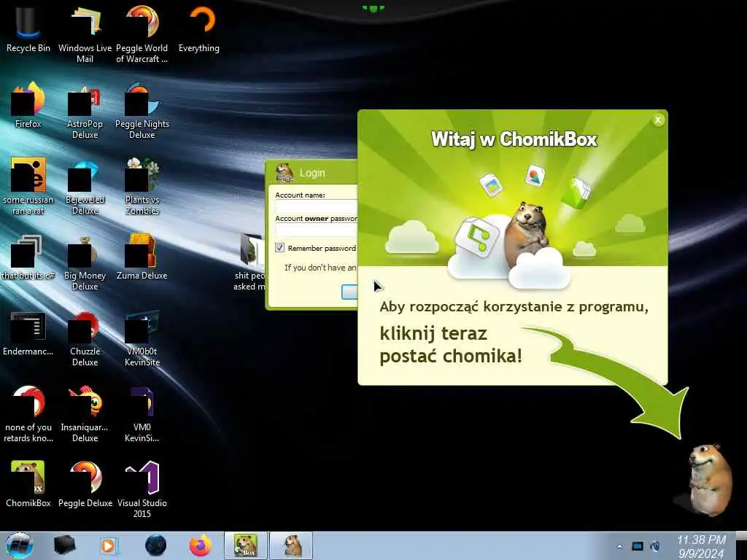Open the clock showing 11:38 PM
The height and width of the screenshot is (560, 747).
click(x=701, y=546)
